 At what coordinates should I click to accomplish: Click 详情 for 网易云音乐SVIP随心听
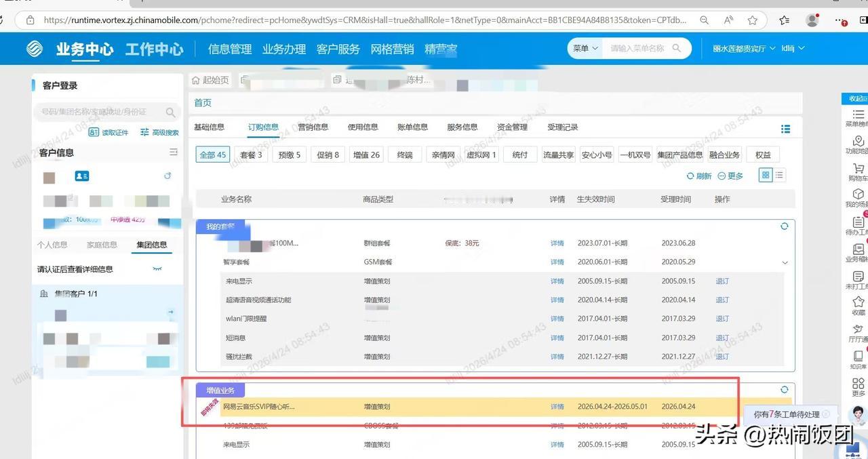click(x=557, y=406)
